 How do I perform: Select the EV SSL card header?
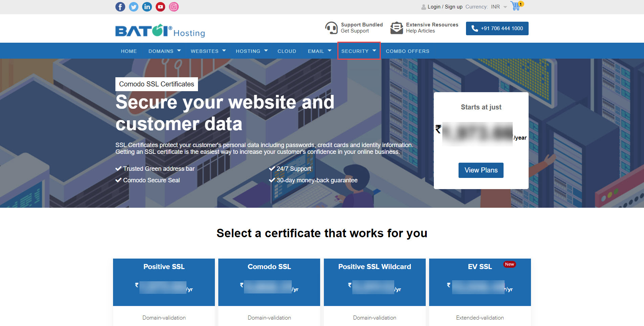(480, 282)
